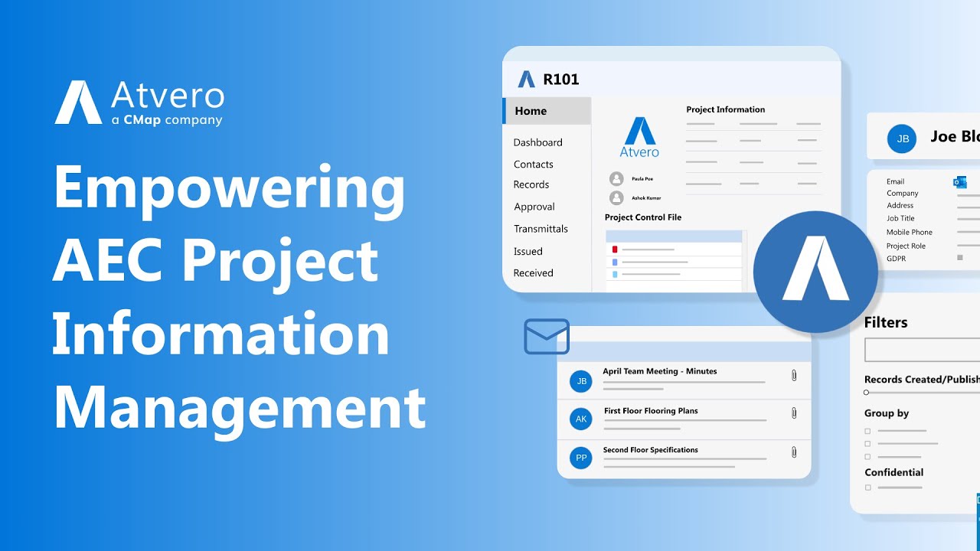Go to Contacts in the sidebar
The width and height of the screenshot is (980, 551).
533,165
